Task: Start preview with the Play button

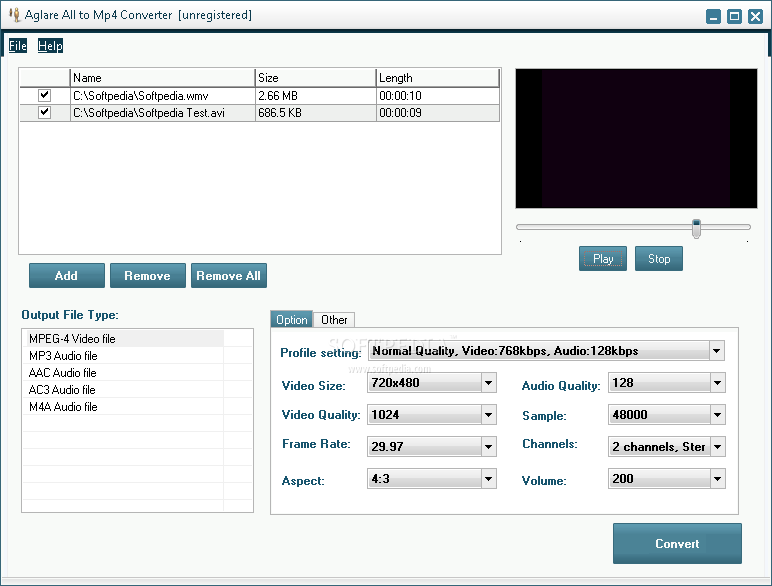Action: click(603, 259)
